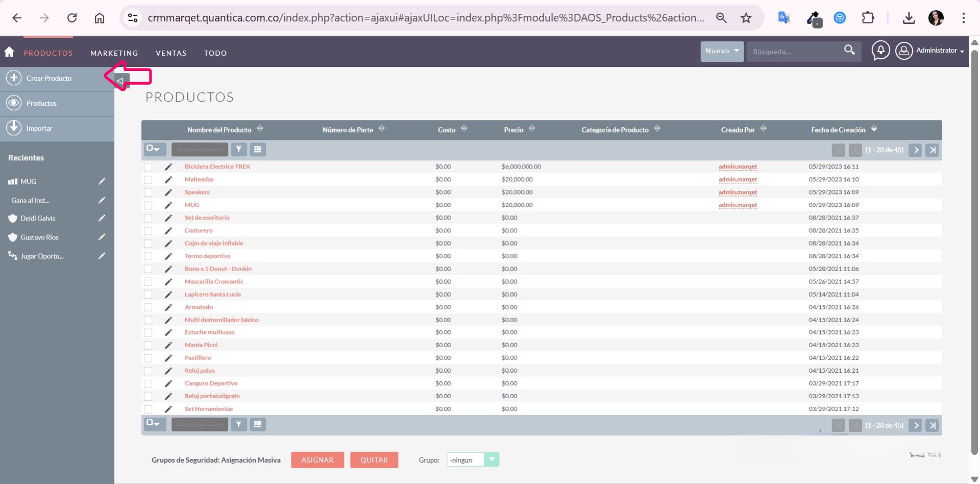Edit Bicicleta Electrica TREK with pencil icon
The width and height of the screenshot is (980, 484).
[168, 167]
